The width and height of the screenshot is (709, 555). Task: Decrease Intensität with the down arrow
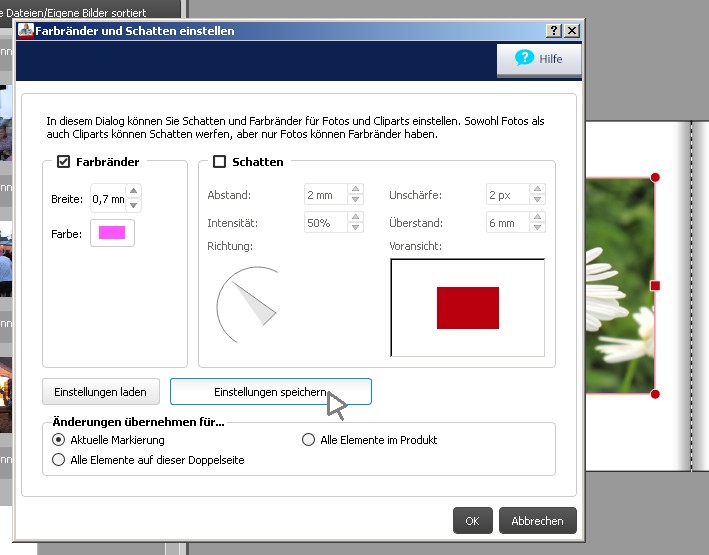coord(355,227)
